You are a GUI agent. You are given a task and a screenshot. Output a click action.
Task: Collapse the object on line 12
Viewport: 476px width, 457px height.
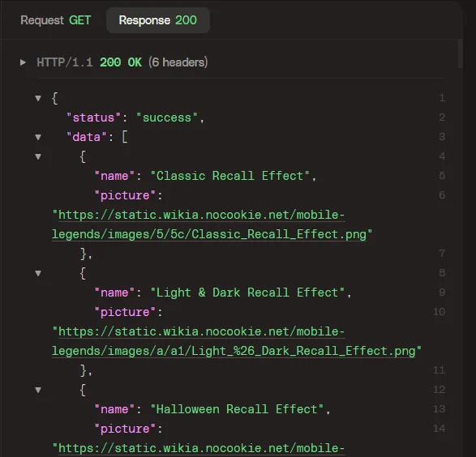(38, 390)
